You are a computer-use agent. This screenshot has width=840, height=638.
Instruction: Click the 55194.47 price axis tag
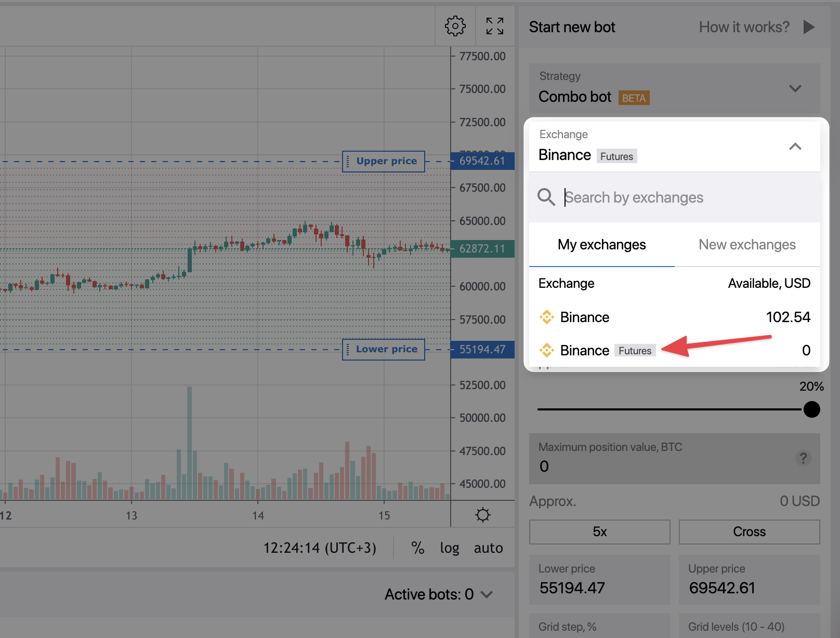(482, 349)
